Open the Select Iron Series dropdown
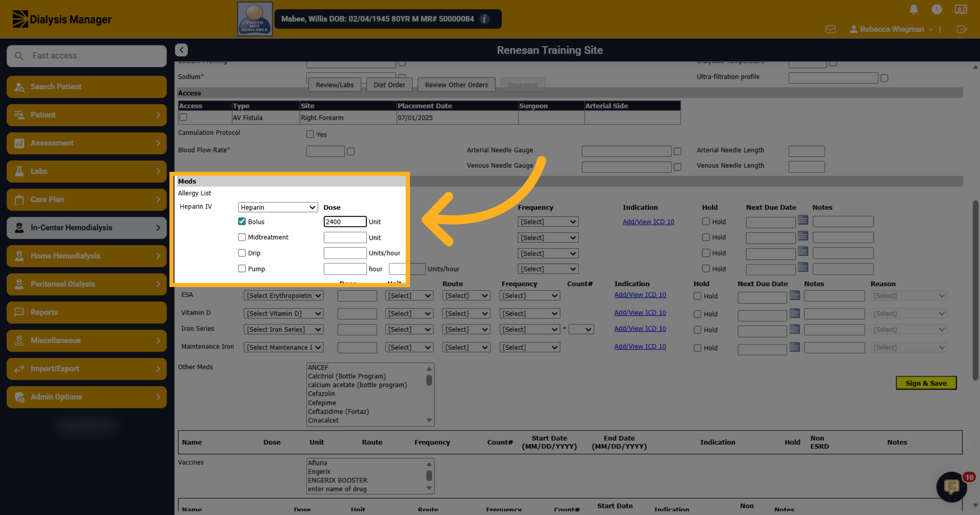This screenshot has height=515, width=980. 283,329
